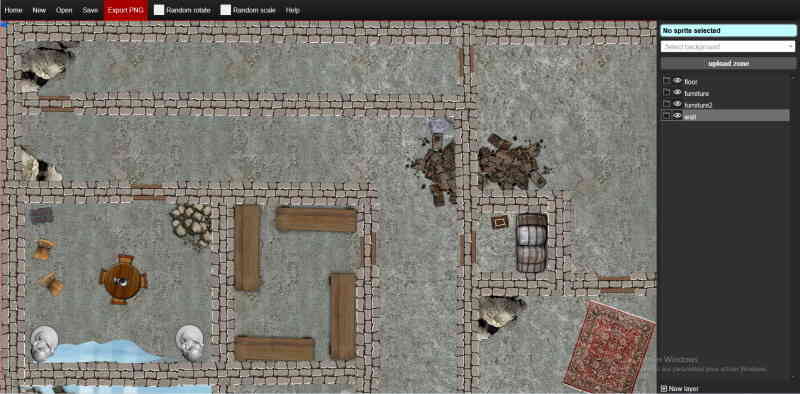The image size is (800, 394).
Task: Click the red Export PNG button
Action: [x=126, y=10]
